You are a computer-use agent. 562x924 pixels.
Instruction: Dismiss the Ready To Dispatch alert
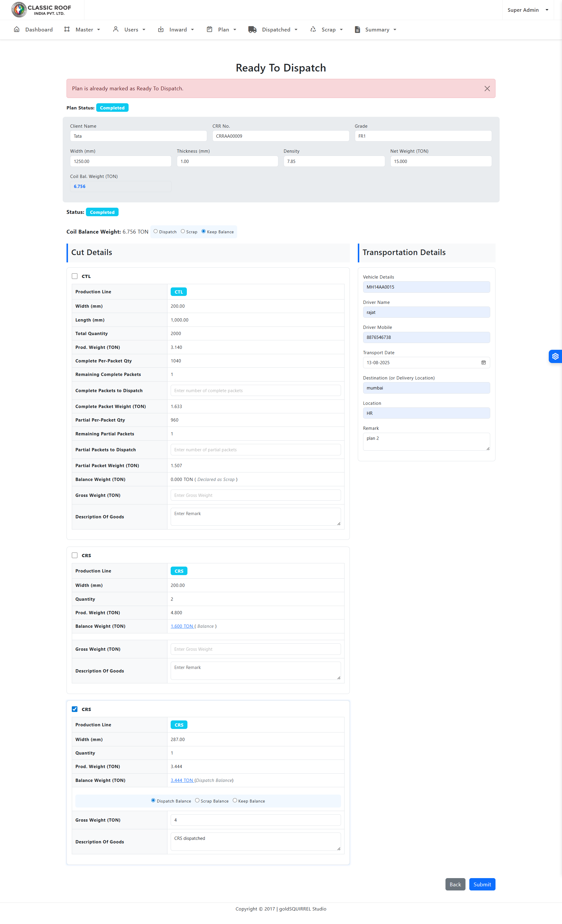point(487,89)
